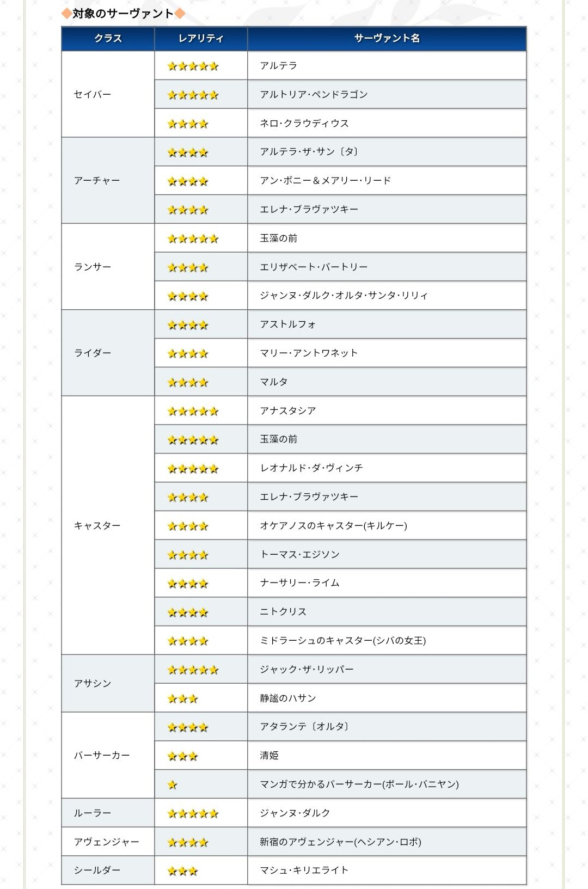The height and width of the screenshot is (889, 588).
Task: Click the five stars beside ジャック・ザ・リッパー
Action: pyautogui.click(x=193, y=670)
